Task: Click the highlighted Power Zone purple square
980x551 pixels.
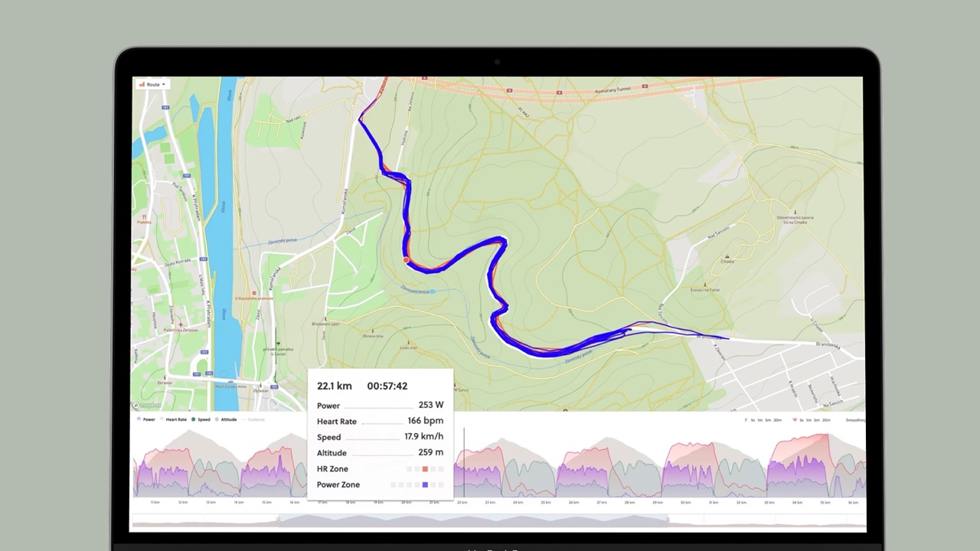Action: (x=425, y=484)
